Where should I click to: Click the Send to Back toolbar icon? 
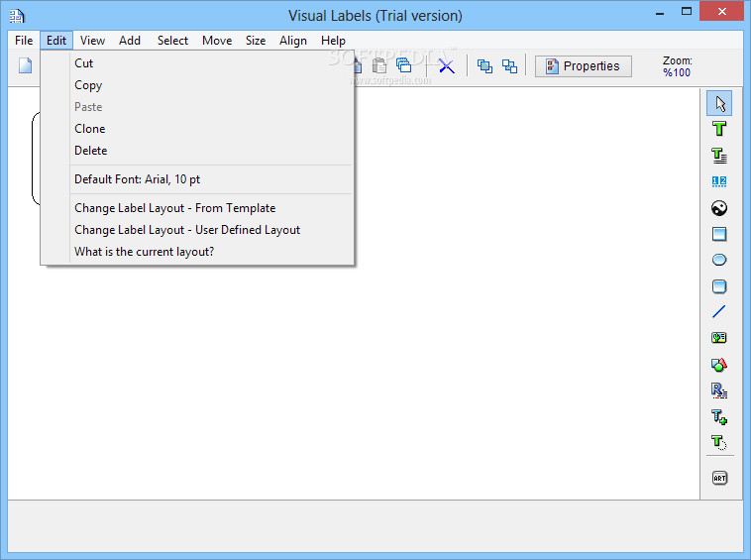509,66
